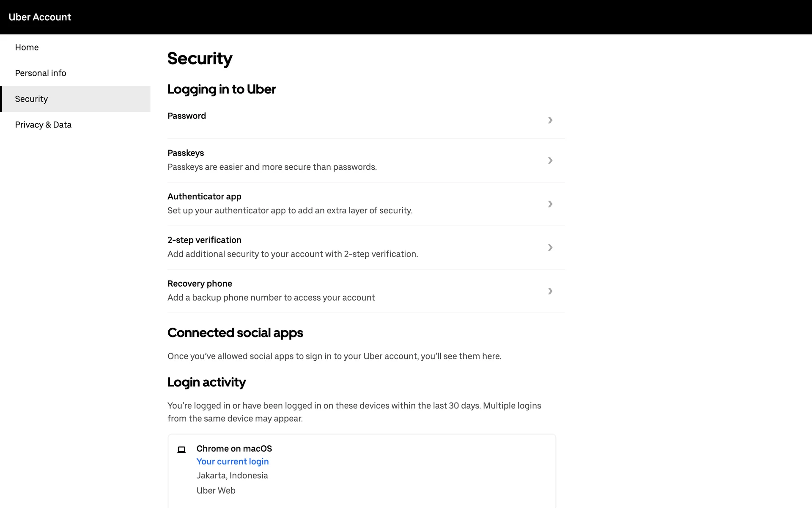Viewport: 812px width, 508px height.
Task: Expand the 2-step verification row
Action: coord(550,248)
